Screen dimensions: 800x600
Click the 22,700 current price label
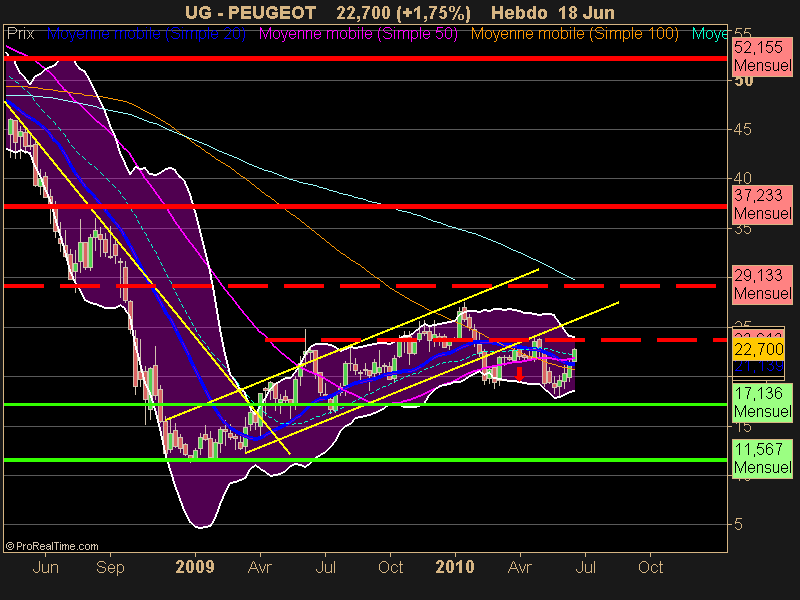tap(759, 349)
